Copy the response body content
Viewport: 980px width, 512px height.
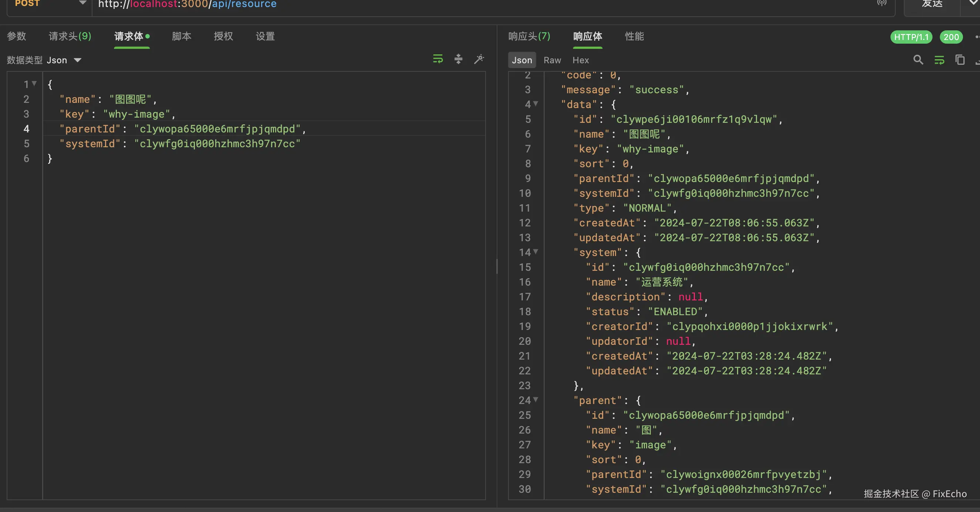click(x=960, y=60)
